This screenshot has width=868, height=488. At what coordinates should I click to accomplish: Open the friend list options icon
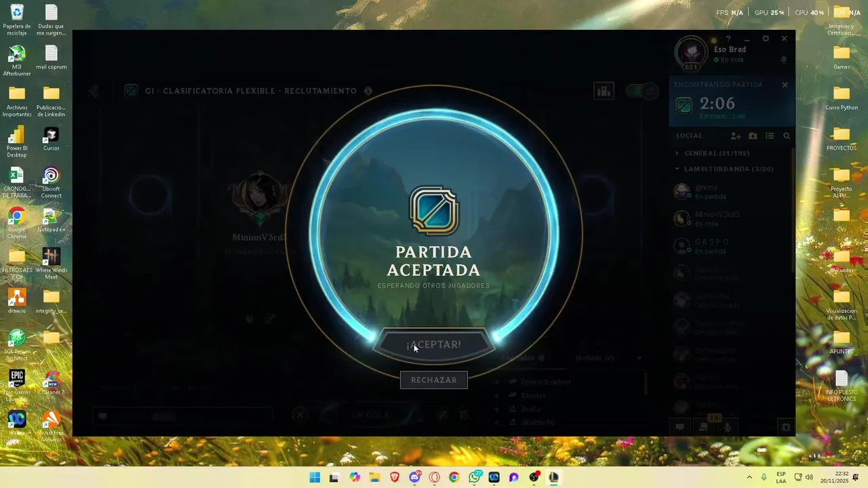pyautogui.click(x=770, y=136)
